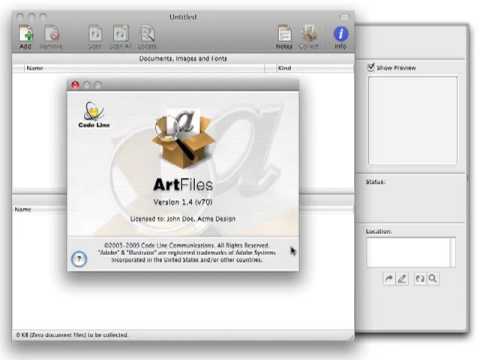
Task: Click the "Documents, Images and Fonts" heading
Action: [x=183, y=59]
